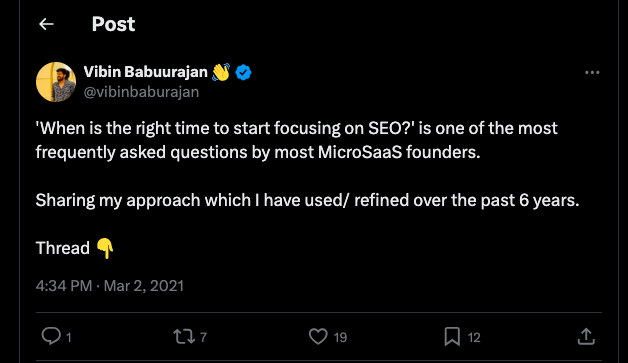Click the blue verified checkmark badge
Screen dimensions: 628x363
[243, 73]
